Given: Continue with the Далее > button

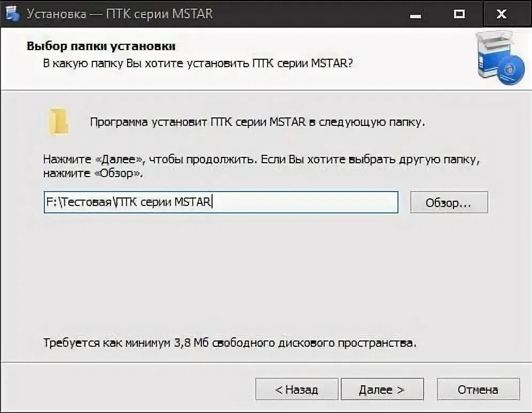Looking at the screenshot, I should pos(382,390).
